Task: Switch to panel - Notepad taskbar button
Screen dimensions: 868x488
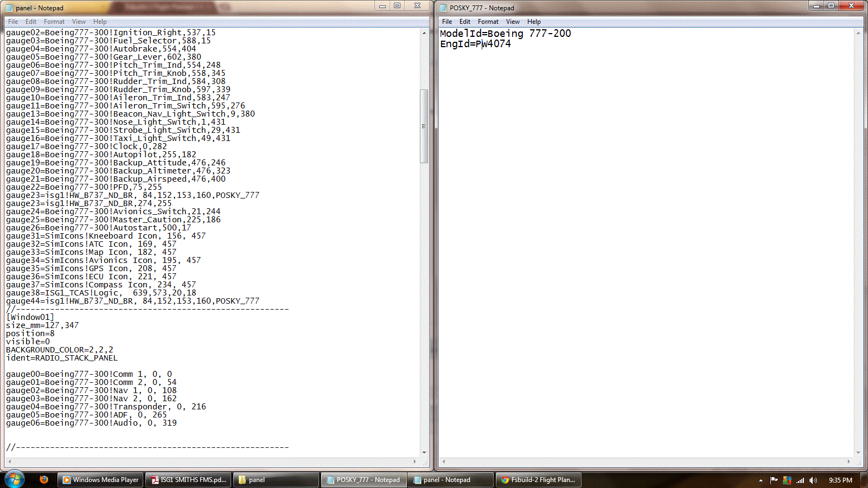Action: pyautogui.click(x=451, y=480)
